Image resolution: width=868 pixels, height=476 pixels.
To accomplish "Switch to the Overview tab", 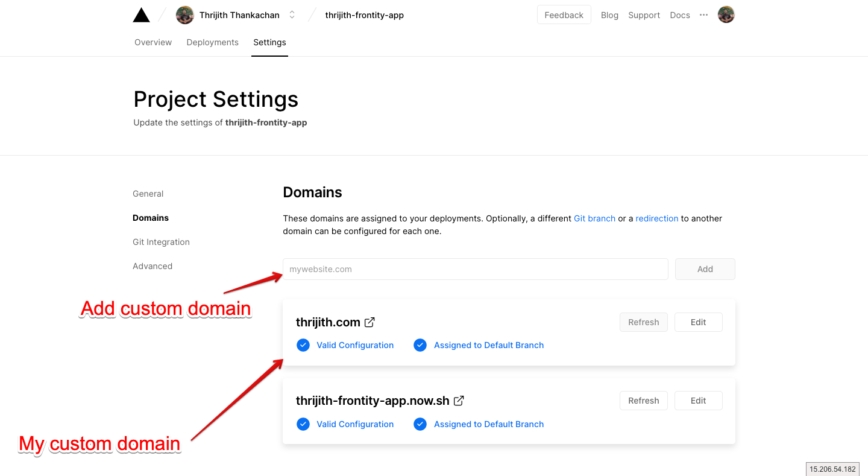I will [x=153, y=42].
